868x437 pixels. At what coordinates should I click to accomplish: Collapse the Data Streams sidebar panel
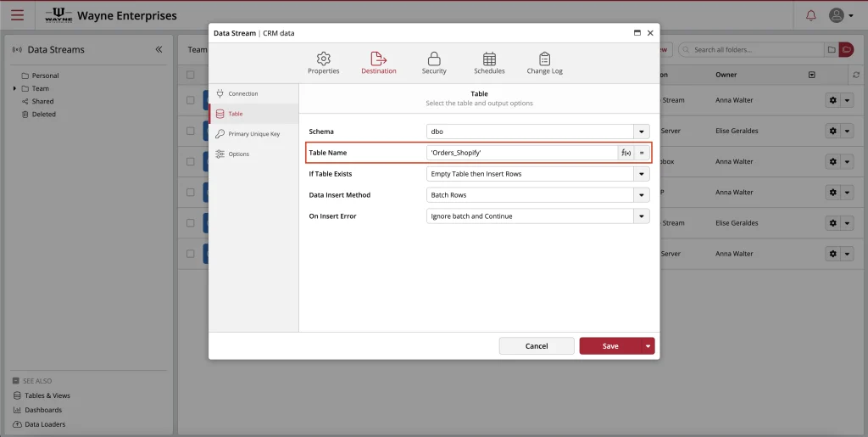click(x=159, y=49)
